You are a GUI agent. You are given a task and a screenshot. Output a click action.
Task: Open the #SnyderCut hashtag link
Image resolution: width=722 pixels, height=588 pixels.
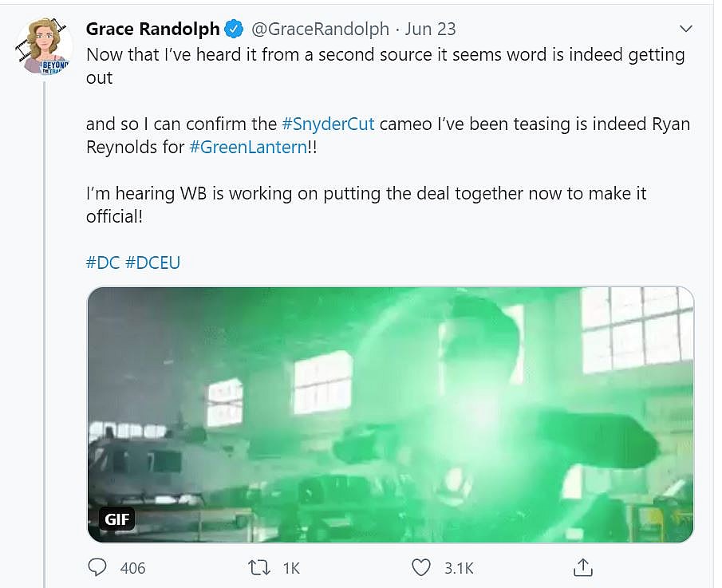328,125
